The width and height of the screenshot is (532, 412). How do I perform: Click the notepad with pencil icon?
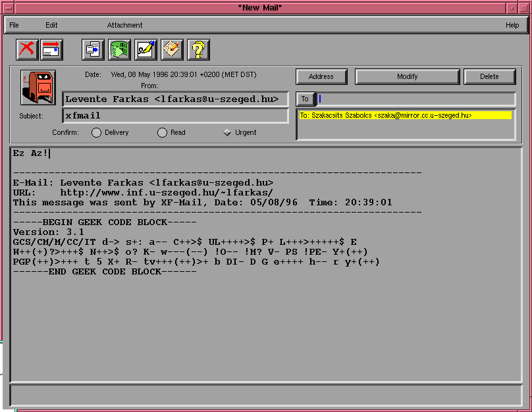pos(173,49)
